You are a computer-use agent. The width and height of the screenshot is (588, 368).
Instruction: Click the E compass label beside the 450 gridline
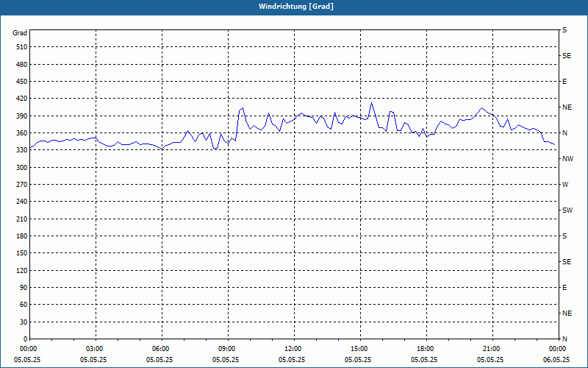564,82
